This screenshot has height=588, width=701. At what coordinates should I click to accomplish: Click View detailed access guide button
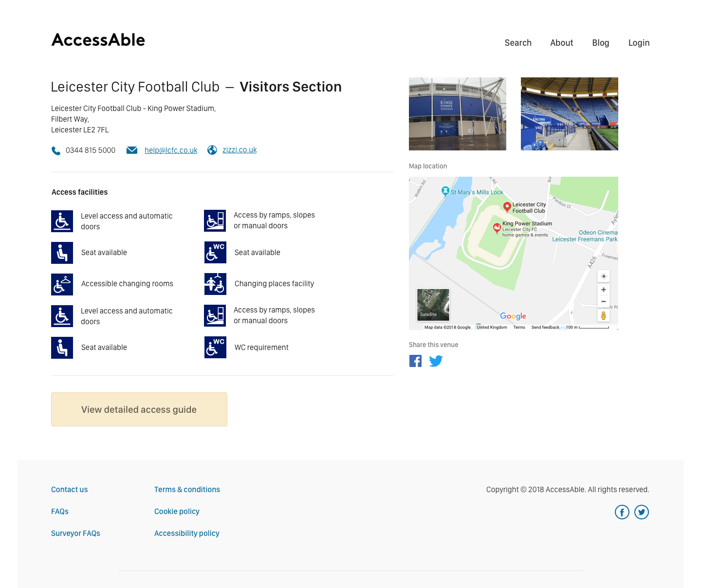point(139,409)
